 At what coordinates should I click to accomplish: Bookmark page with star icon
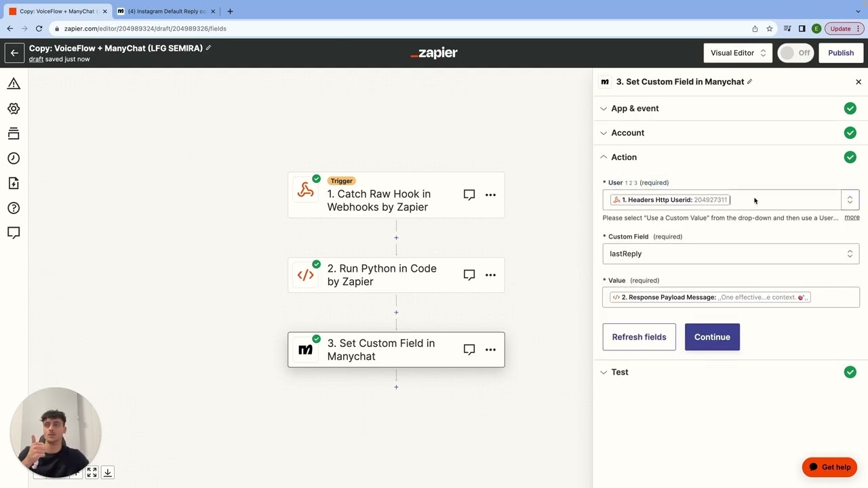click(770, 28)
